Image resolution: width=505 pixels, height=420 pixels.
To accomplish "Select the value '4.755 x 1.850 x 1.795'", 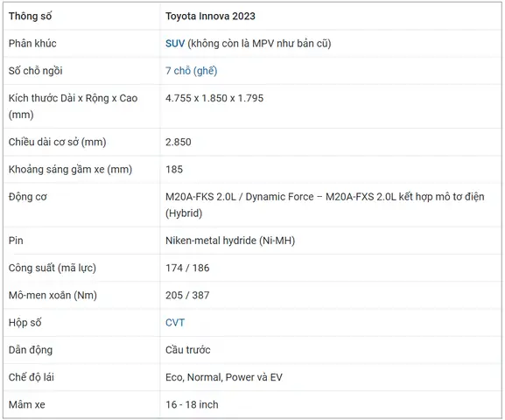I will coord(214,98).
